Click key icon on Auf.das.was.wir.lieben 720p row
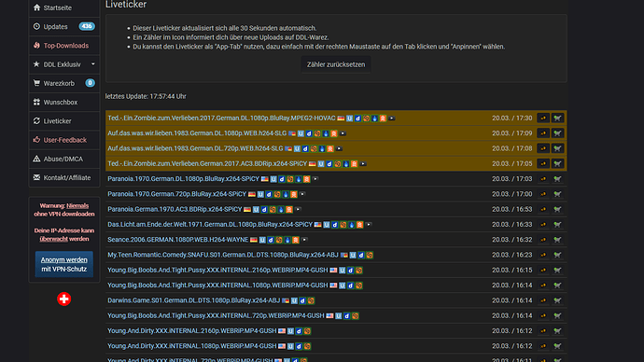 [x=543, y=148]
